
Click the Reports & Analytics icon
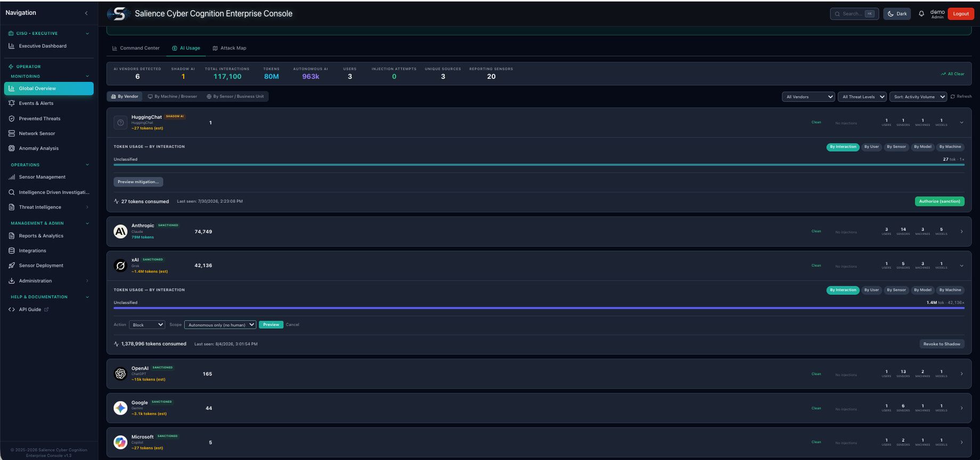(11, 236)
